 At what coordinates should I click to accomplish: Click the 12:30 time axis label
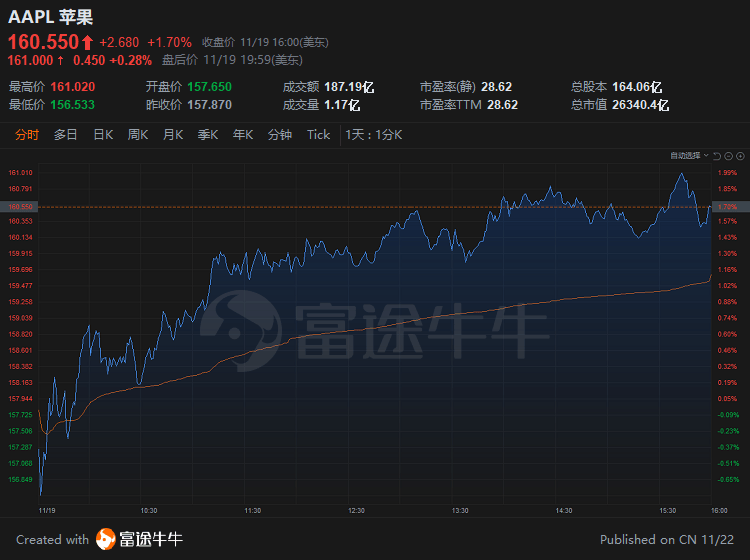click(x=356, y=511)
